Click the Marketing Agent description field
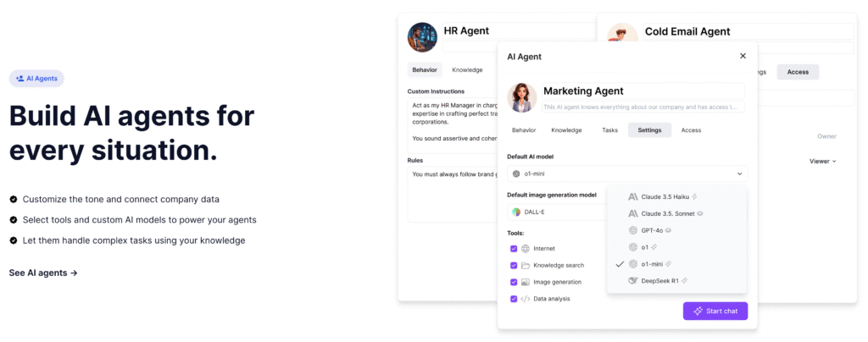This screenshot has height=342, width=868. pos(643,107)
